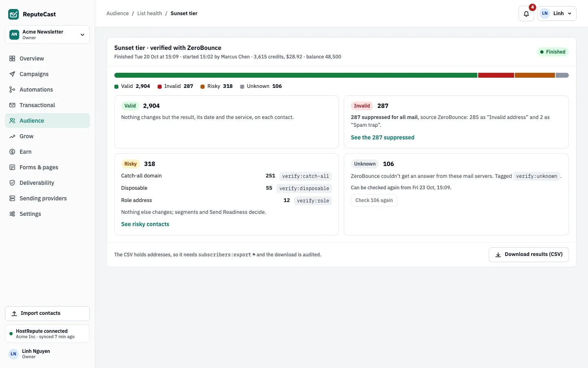Image resolution: width=588 pixels, height=368 pixels.
Task: Click the upload icon on Import contacts
Action: pyautogui.click(x=14, y=314)
